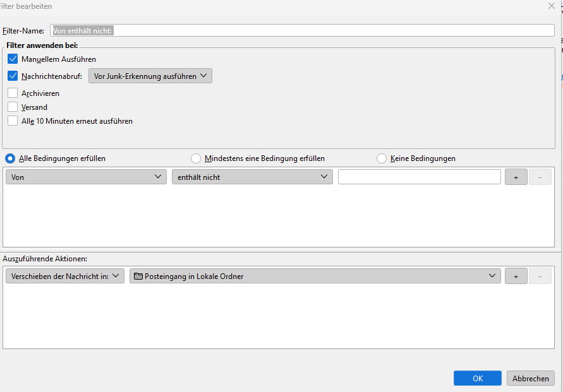Select Keine Bedingungen radio button
This screenshot has height=392, width=563.
tap(381, 158)
